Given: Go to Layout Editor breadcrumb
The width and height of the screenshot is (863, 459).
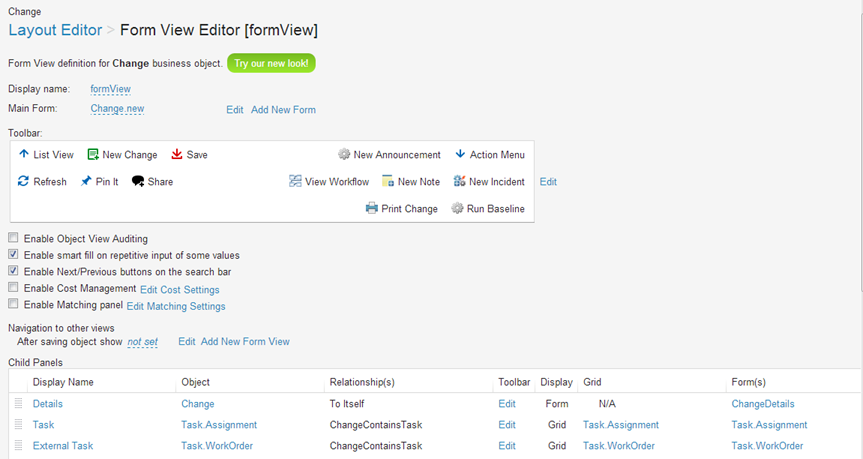Looking at the screenshot, I should 55,30.
